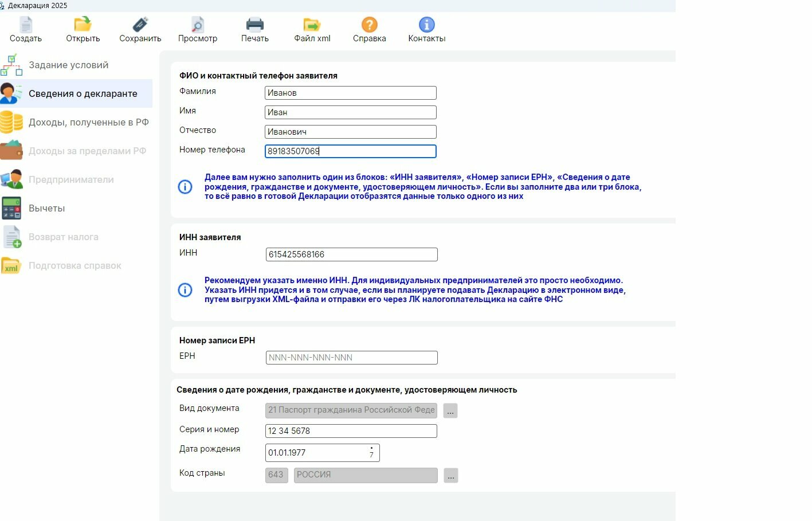This screenshot has height=521, width=812.
Task: Click the xml folder icon for Подготовка справок
Action: [x=11, y=265]
